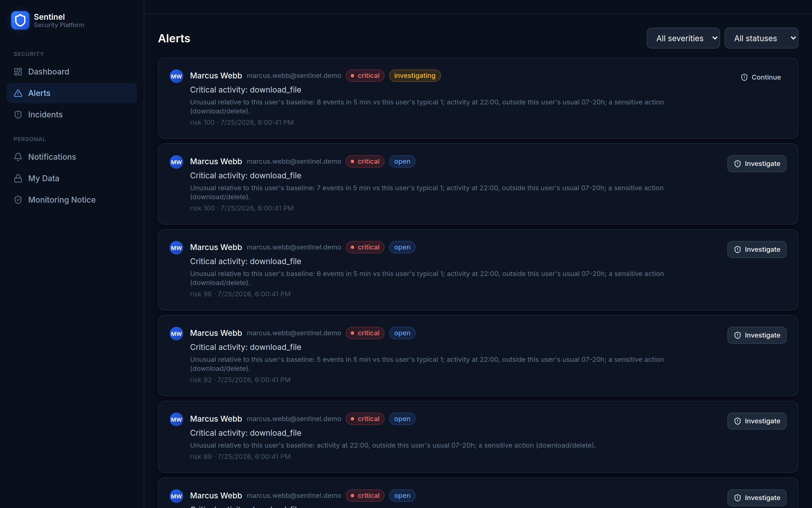The height and width of the screenshot is (508, 812).
Task: Click the "Alerts" page heading
Action: (174, 38)
